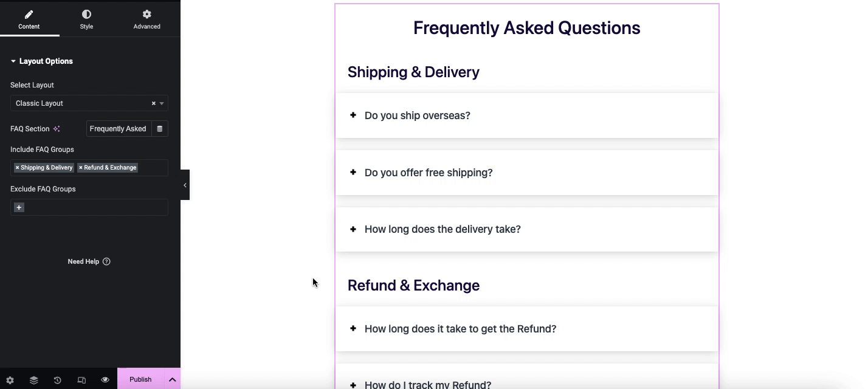This screenshot has width=868, height=389.
Task: Open dynamic tags icon in FAQ Section field
Action: pyautogui.click(x=159, y=128)
